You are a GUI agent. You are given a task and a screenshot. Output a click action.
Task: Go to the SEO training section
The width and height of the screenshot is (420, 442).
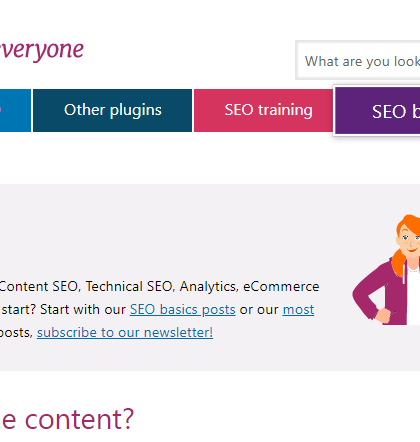tap(263, 110)
